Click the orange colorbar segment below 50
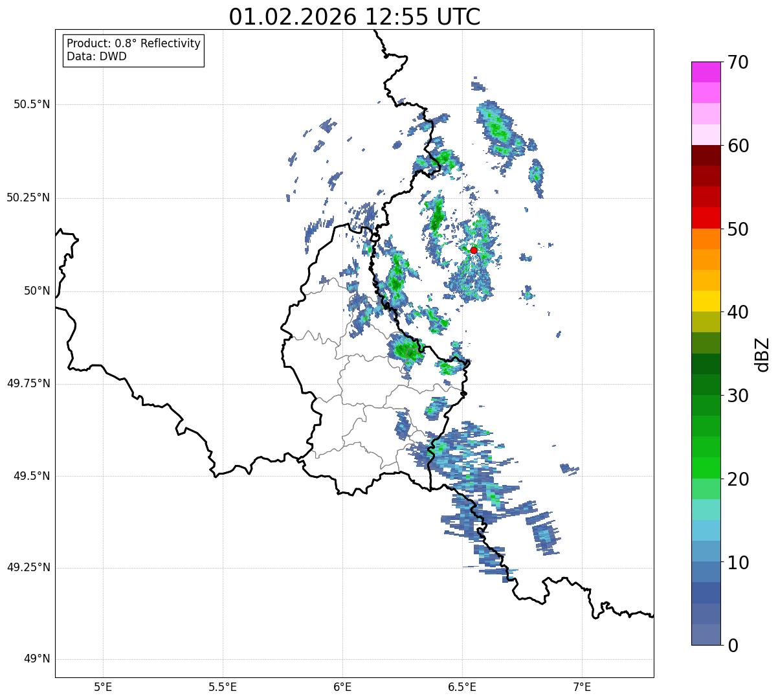Screen dimensions: 778x700 pyautogui.click(x=706, y=239)
